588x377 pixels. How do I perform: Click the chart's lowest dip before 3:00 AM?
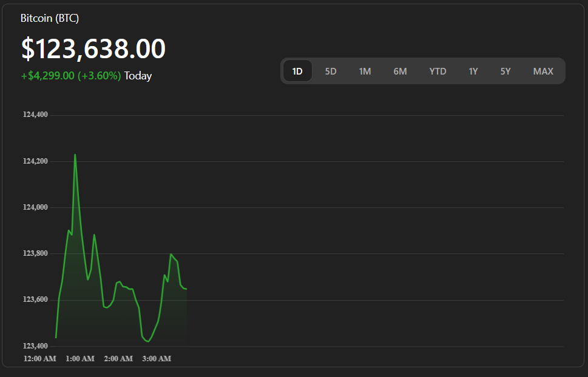[x=147, y=341]
